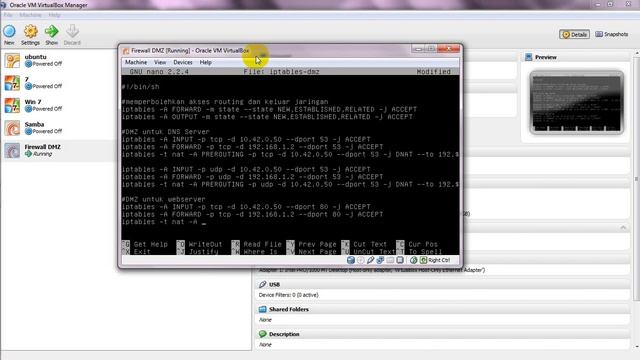Viewport: 640px width, 360px height.
Task: Select the running Firewall DMZ machine
Action: click(58, 150)
